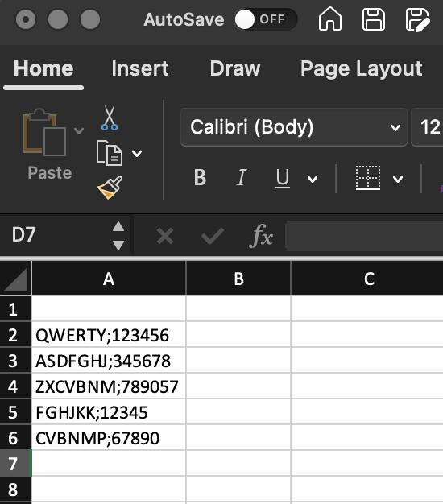Click the Paste clipboard icon
This screenshot has height=504, width=443.
coord(44,132)
